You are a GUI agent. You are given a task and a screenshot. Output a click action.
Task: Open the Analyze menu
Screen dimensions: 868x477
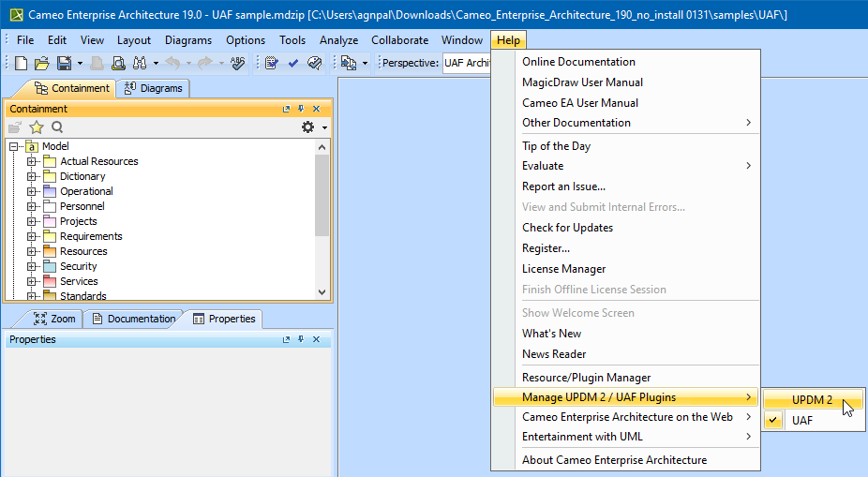click(x=338, y=40)
